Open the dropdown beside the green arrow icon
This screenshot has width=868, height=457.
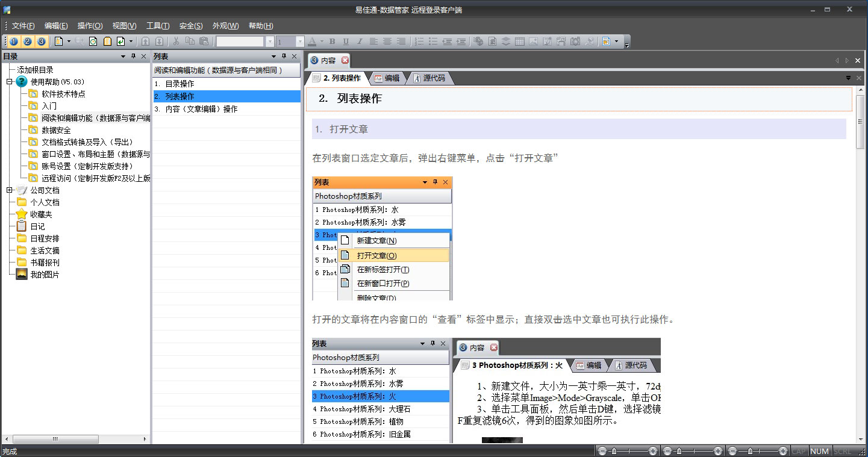coord(131,42)
